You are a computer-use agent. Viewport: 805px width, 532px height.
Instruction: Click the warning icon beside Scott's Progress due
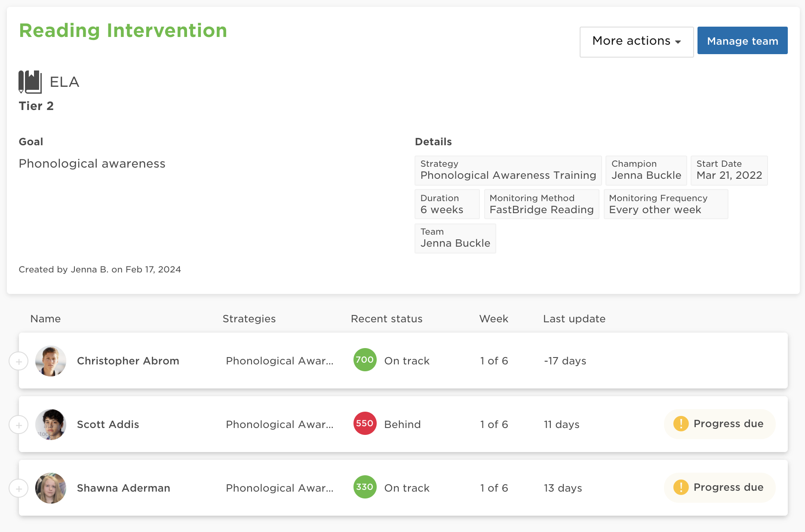coord(681,424)
